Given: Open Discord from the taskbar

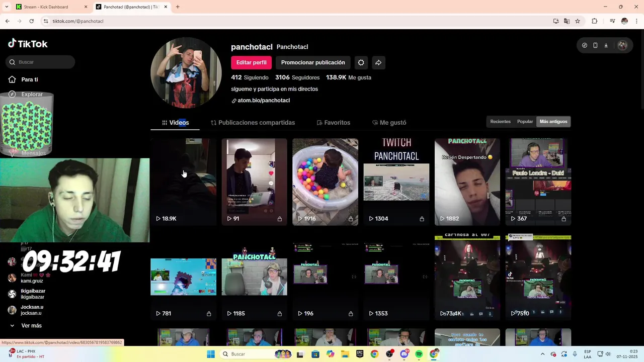Looking at the screenshot, I should coord(404,354).
